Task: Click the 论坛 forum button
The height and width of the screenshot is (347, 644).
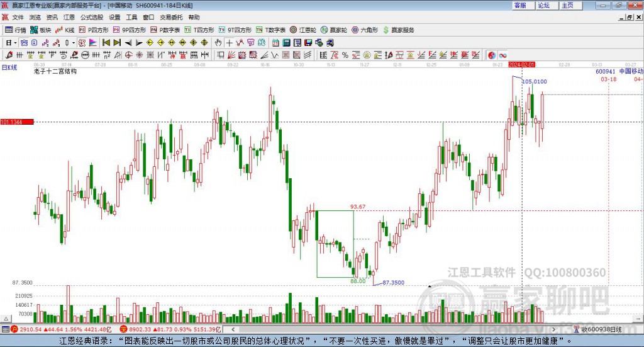Action: 547,5
